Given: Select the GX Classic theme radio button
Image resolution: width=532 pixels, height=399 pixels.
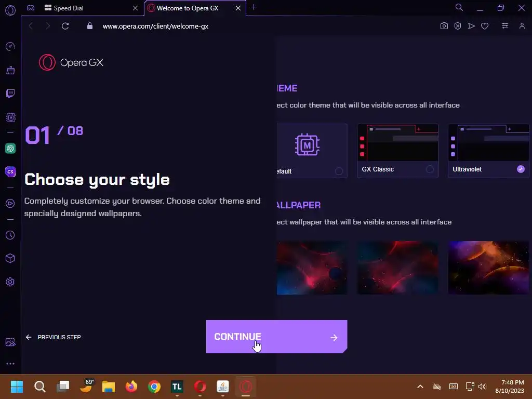Looking at the screenshot, I should 430,169.
